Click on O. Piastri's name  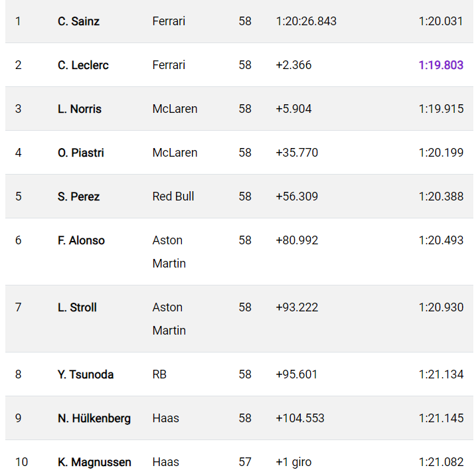(81, 153)
